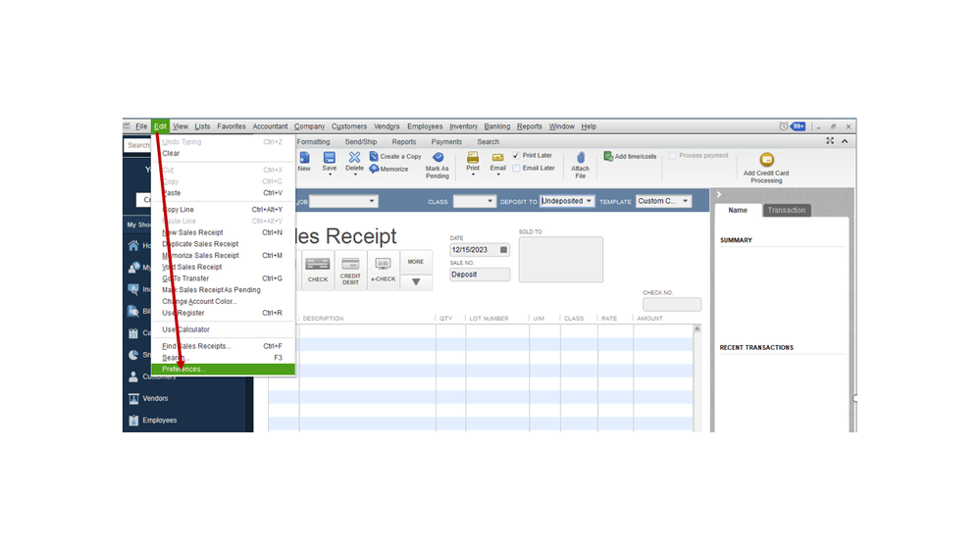
Task: Click the Attach File paperclip icon
Action: coord(580,158)
